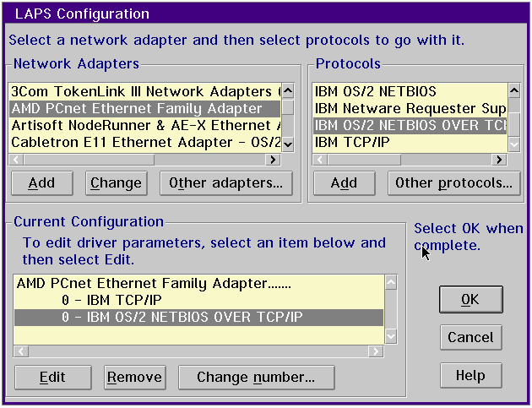Select IBM OS/2 NETBIOS protocol
Viewport: 532px width, 408px height.
[410, 91]
